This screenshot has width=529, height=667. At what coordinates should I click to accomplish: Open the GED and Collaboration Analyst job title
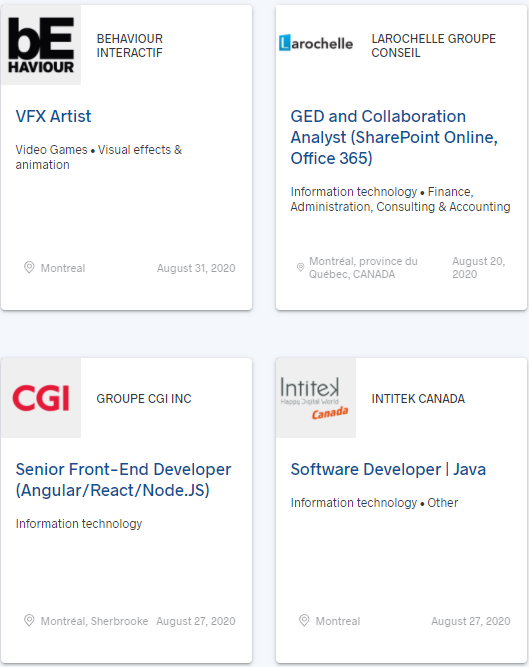coord(394,137)
